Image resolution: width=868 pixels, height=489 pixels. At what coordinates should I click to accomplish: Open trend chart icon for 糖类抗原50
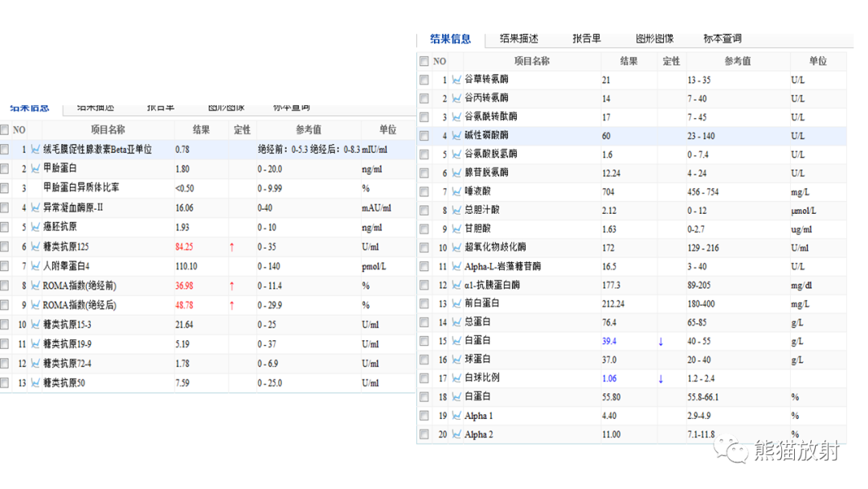click(35, 383)
